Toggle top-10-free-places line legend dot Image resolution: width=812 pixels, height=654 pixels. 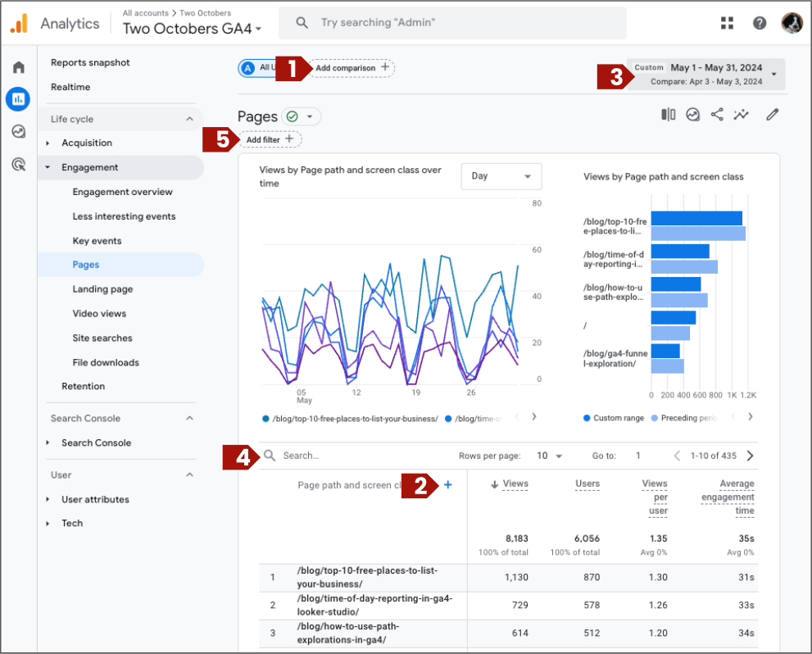[265, 419]
